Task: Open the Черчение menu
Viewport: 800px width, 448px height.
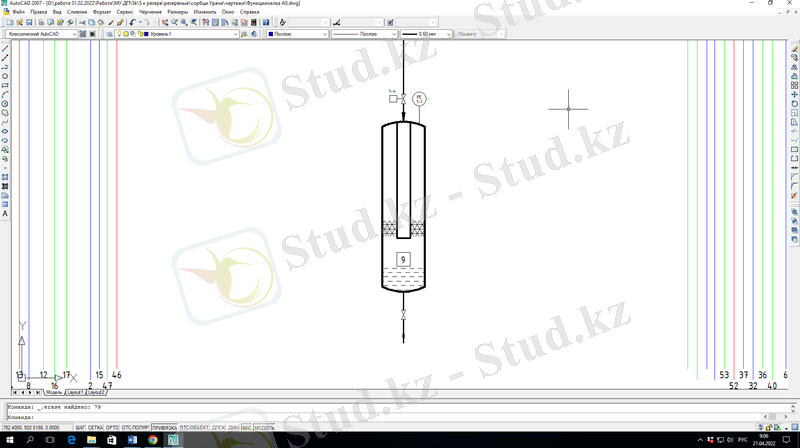Action: pos(150,12)
